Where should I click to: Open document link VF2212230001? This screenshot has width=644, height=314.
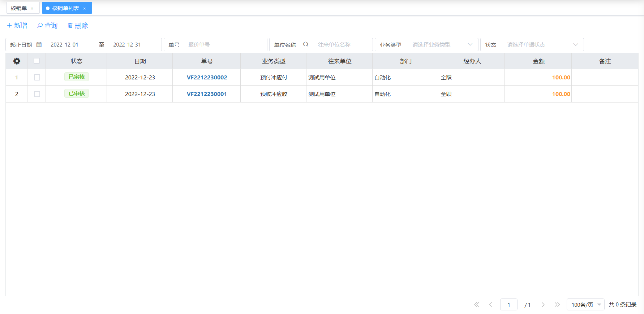tap(207, 94)
